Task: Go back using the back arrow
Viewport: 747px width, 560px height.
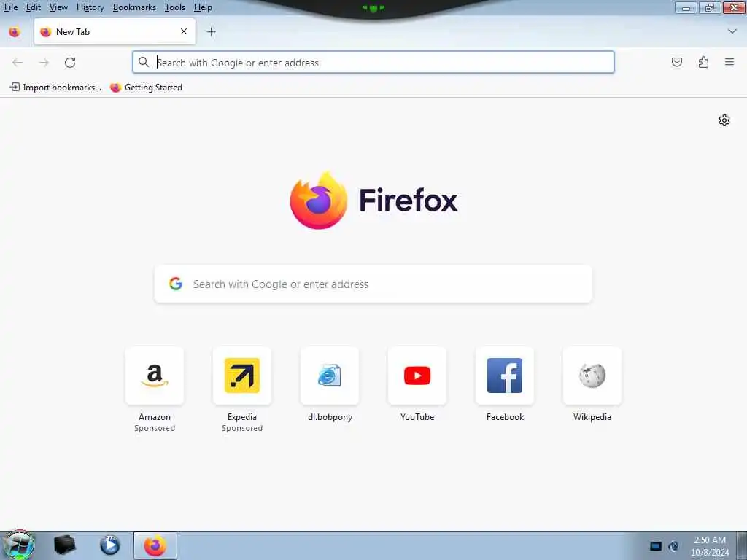Action: [x=18, y=63]
